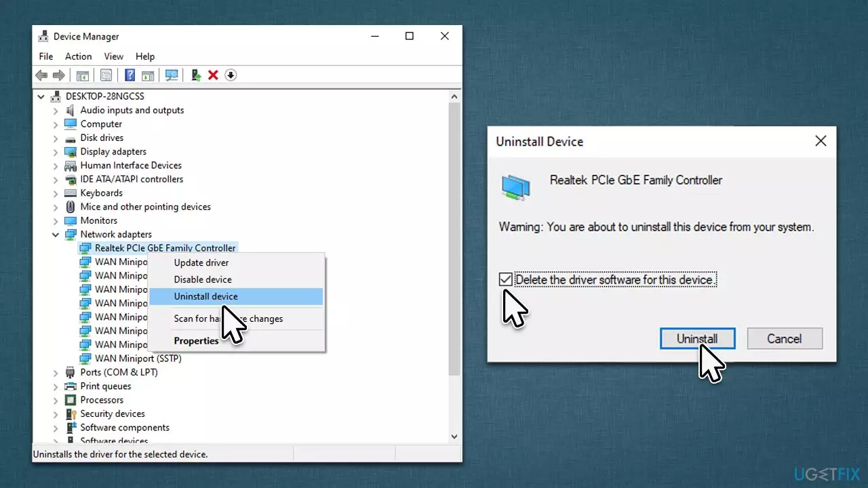Expand the Computer node
The width and height of the screenshot is (868, 488).
56,124
